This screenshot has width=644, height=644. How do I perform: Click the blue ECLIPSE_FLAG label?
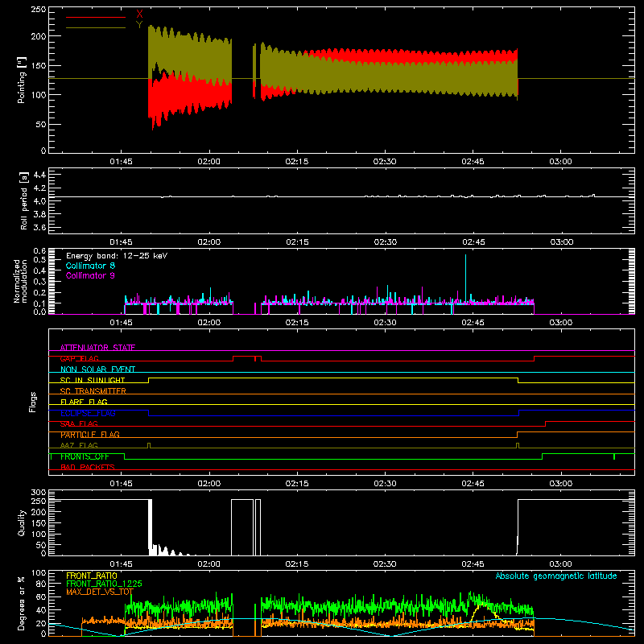pyautogui.click(x=88, y=413)
